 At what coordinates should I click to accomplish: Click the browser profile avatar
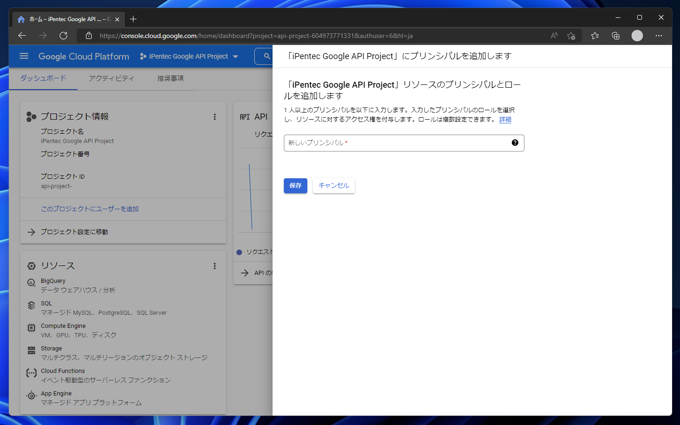[637, 36]
